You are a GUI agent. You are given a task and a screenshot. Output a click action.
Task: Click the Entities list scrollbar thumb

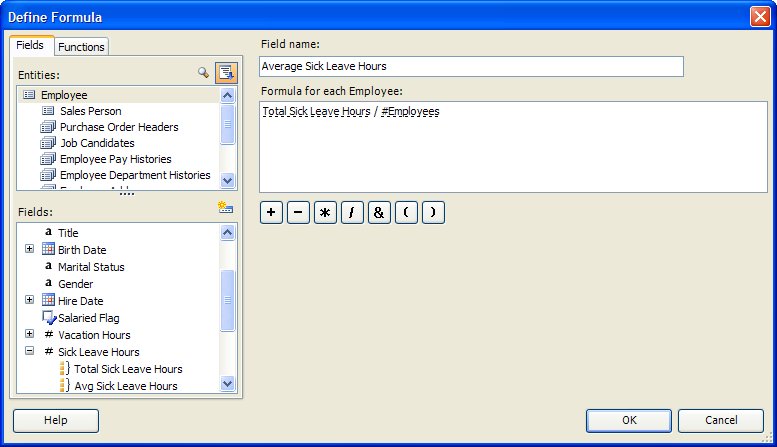pyautogui.click(x=227, y=124)
